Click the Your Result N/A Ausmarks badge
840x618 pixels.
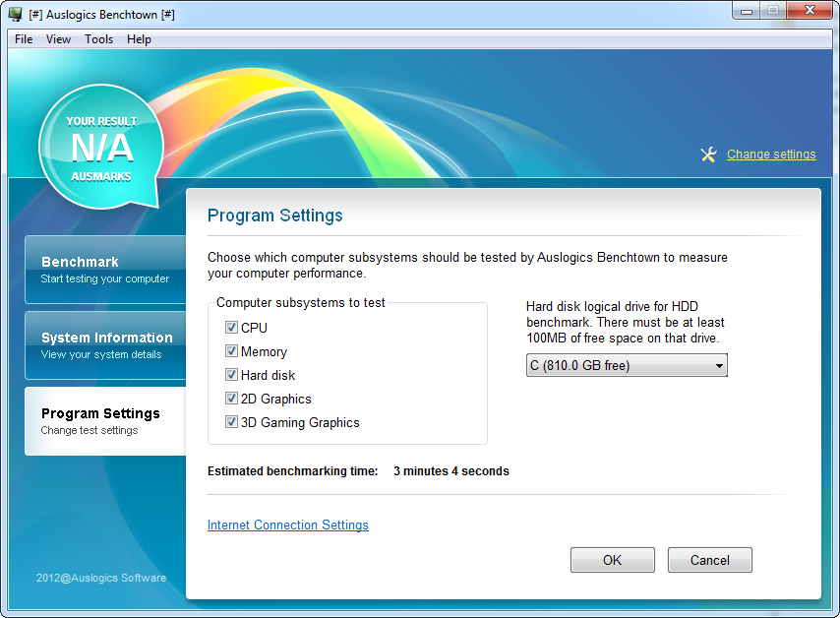click(101, 147)
